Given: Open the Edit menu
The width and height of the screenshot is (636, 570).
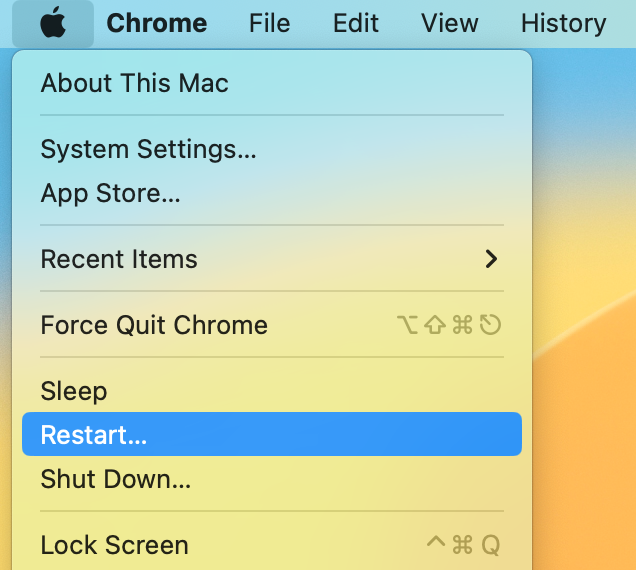Looking at the screenshot, I should coord(356,23).
